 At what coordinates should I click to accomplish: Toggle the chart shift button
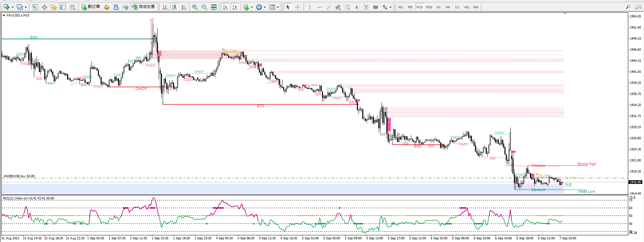coord(235,7)
